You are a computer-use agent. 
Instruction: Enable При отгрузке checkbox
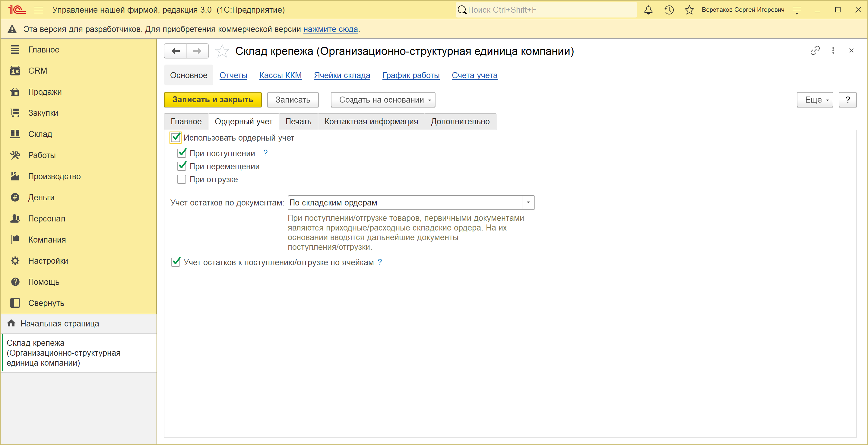coord(182,179)
